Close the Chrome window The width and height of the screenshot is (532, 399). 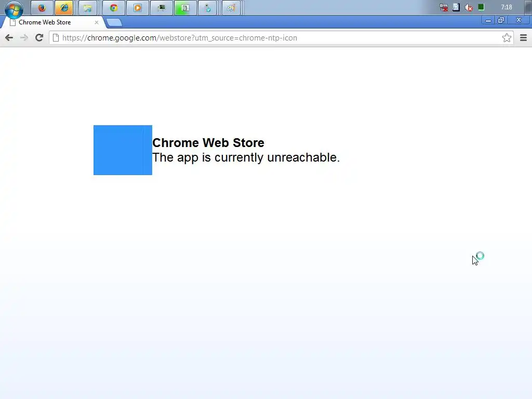tap(519, 20)
